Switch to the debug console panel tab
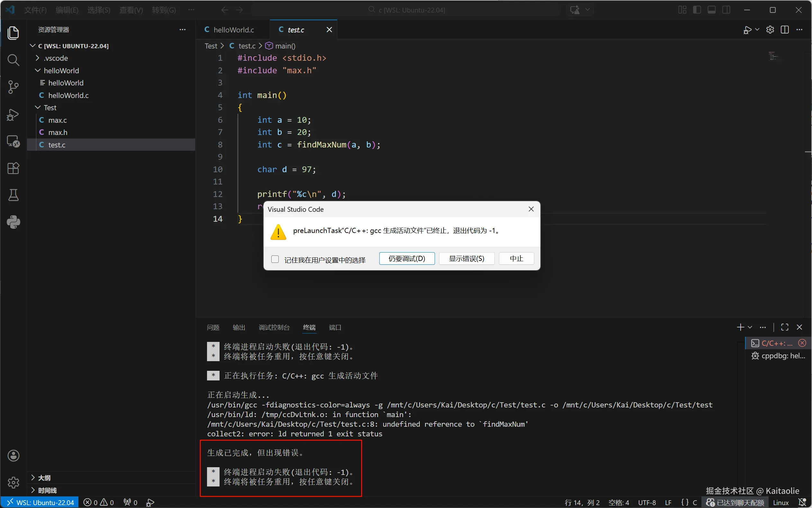The image size is (812, 508). tap(274, 327)
